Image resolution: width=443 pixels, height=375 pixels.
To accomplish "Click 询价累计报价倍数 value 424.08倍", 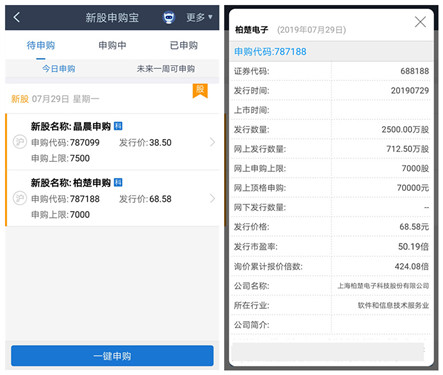I will click(412, 266).
